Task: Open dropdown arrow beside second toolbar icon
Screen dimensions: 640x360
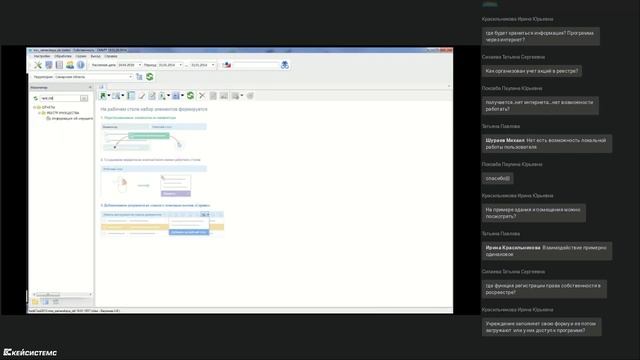Action: click(122, 96)
